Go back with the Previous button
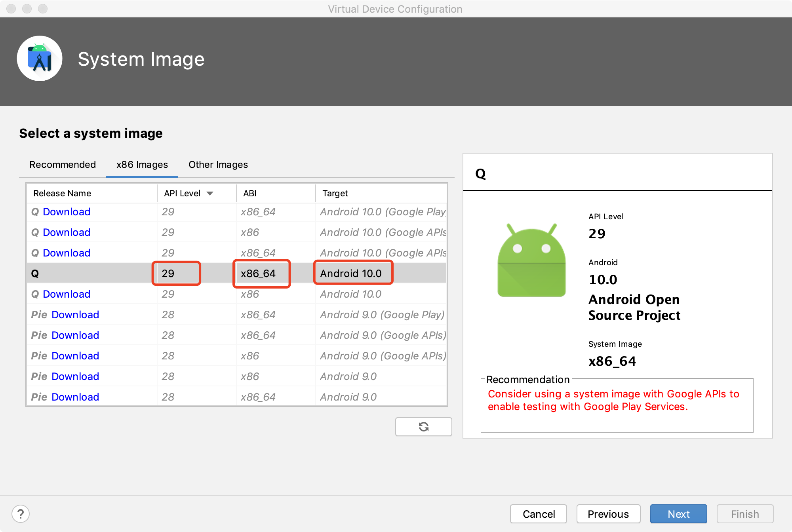Viewport: 792px width, 532px height. 608,514
